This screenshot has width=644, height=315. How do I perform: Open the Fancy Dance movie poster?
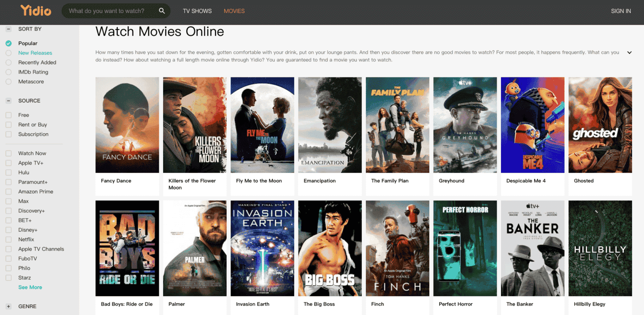coord(127,125)
